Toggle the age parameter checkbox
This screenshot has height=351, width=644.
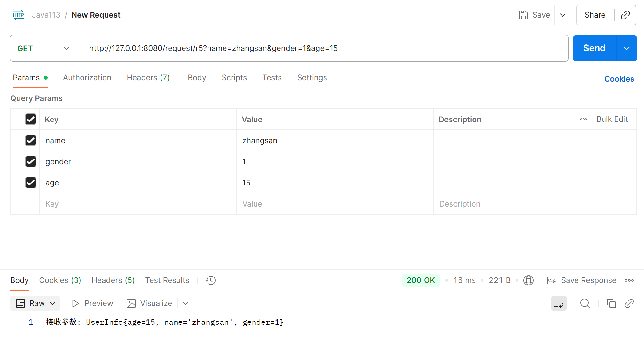click(x=31, y=183)
